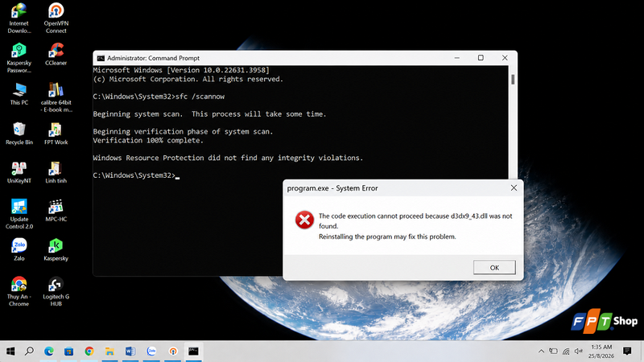Screen dimensions: 644x362
Task: Click the red error icon in dialog
Action: tap(304, 220)
